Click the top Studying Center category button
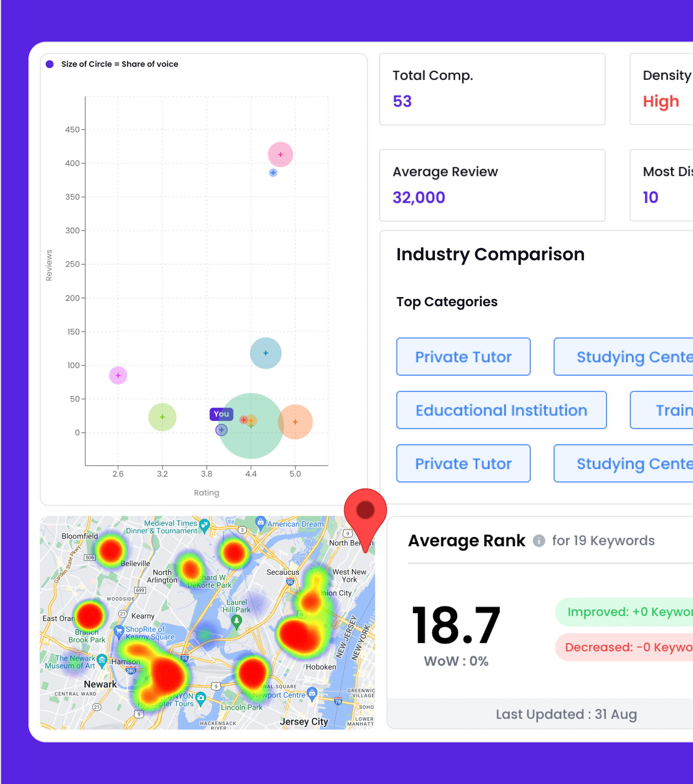Viewport: 693px width, 784px height. [x=623, y=357]
